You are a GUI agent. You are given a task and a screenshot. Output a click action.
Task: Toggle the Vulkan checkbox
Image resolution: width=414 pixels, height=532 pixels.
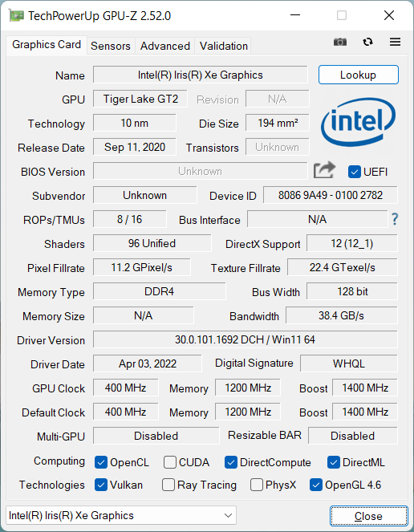pos(101,485)
